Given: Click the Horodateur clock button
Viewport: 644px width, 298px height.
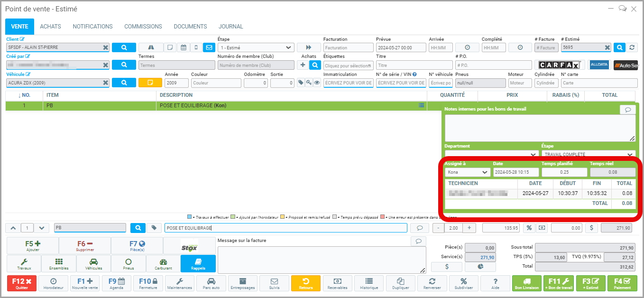Looking at the screenshot, I should 54,283.
